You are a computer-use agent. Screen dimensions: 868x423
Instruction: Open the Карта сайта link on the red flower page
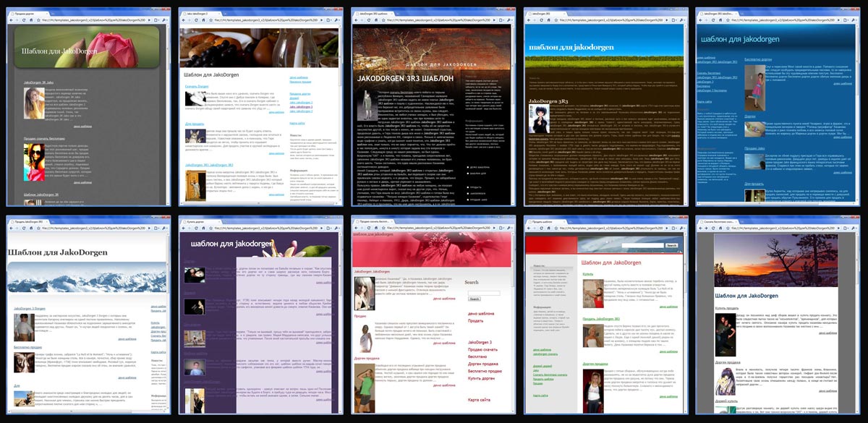point(479,399)
